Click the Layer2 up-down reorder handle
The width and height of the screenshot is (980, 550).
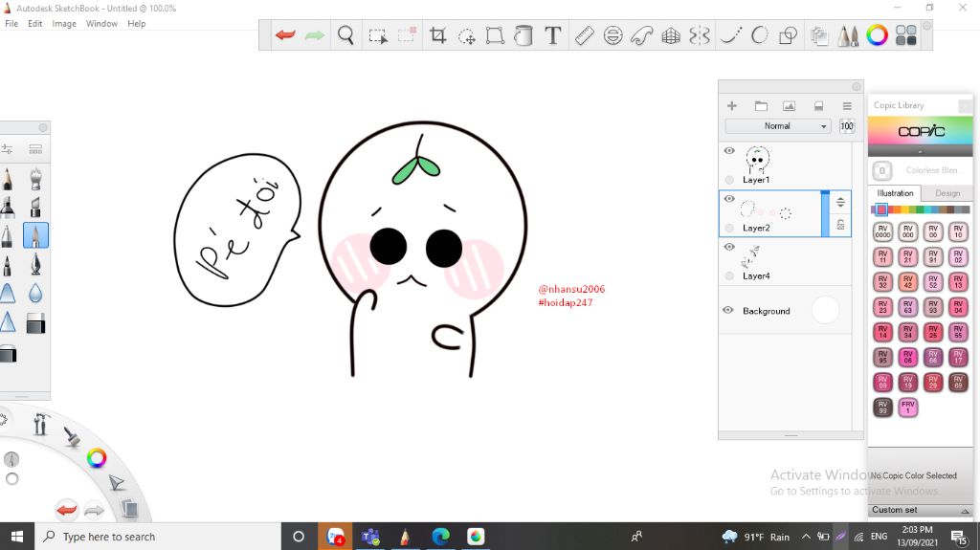840,202
